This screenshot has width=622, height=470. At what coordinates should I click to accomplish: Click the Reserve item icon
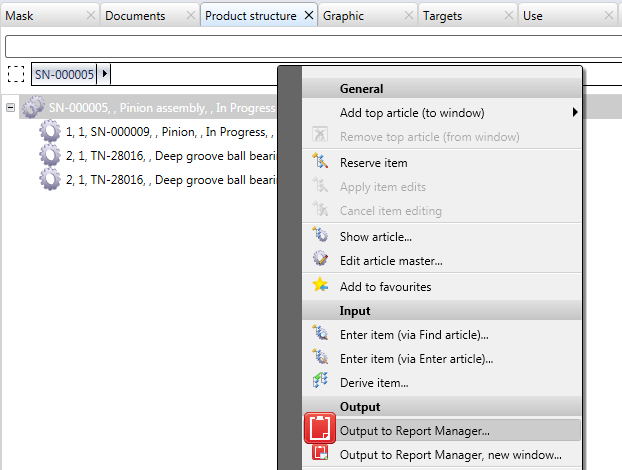pos(320,161)
